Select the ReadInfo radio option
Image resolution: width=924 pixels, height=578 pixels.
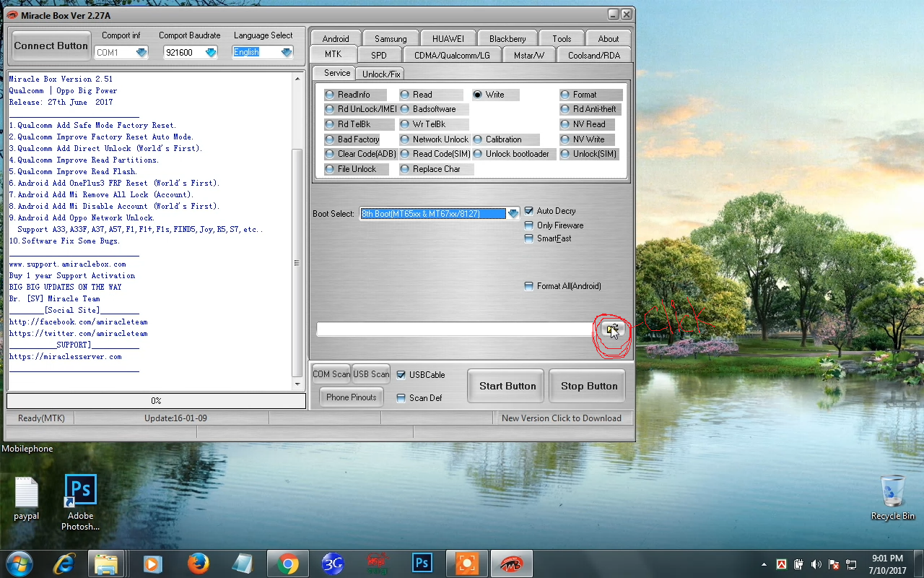(330, 95)
